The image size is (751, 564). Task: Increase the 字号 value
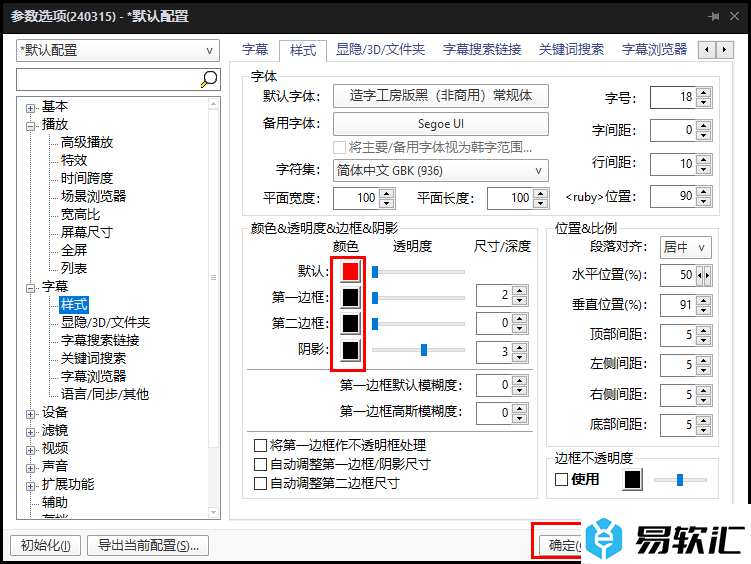coord(704,93)
